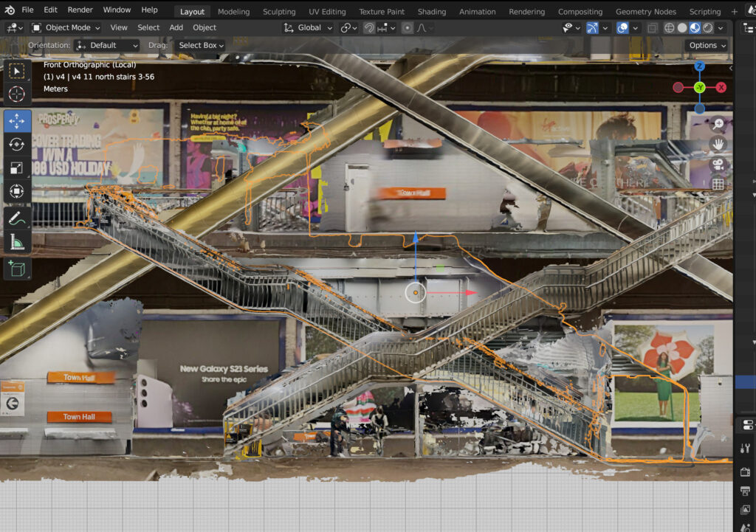Expand overlays options dropdown arrow
Image resolution: width=756 pixels, height=532 pixels.
[636, 28]
